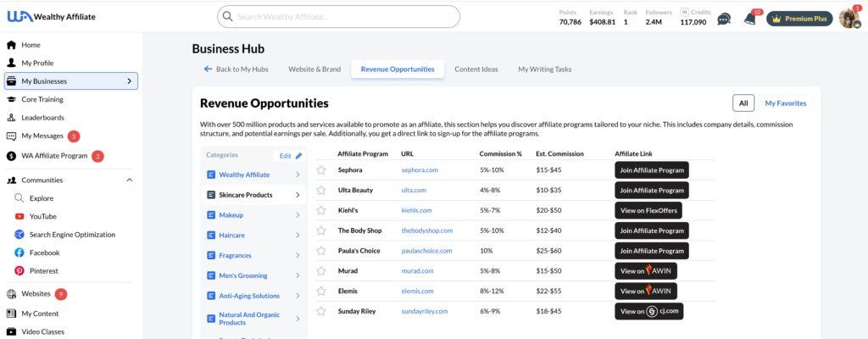Favorite Ulta Beauty with its star
This screenshot has width=868, height=339.
pyautogui.click(x=321, y=190)
